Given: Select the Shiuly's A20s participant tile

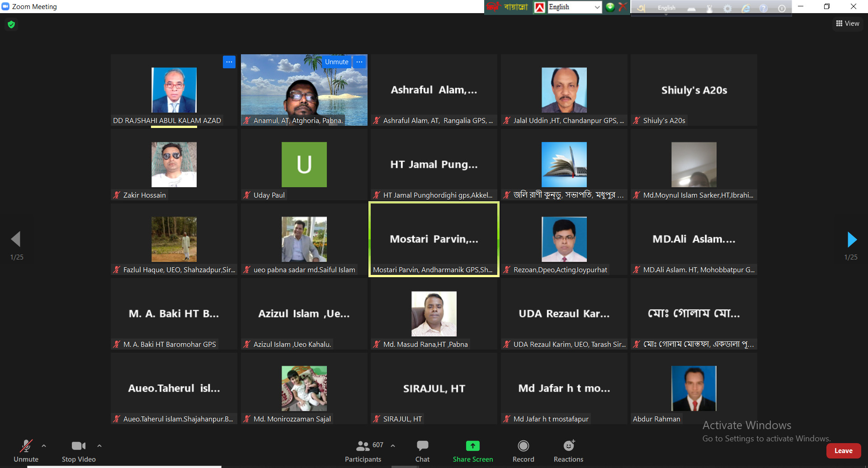Looking at the screenshot, I should click(694, 90).
